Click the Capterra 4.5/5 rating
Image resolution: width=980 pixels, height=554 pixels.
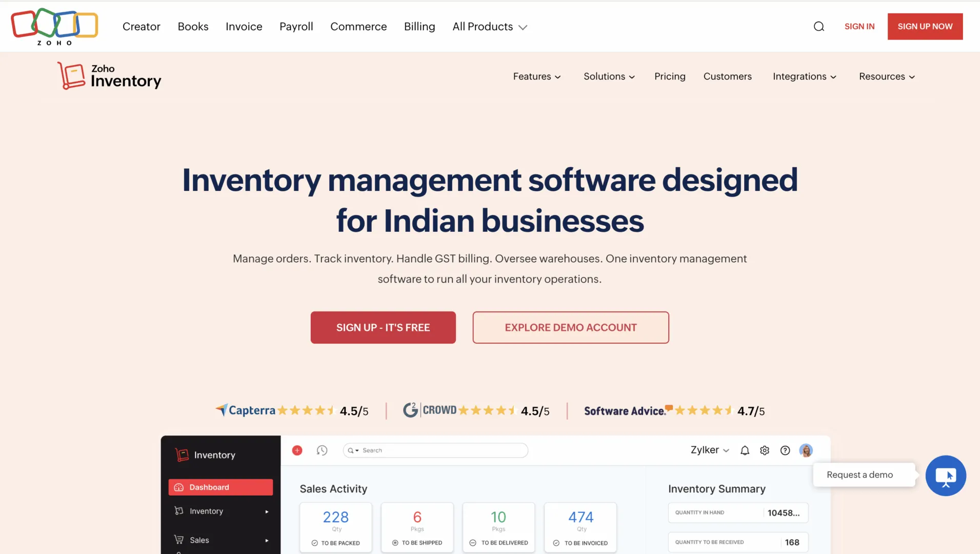354,411
